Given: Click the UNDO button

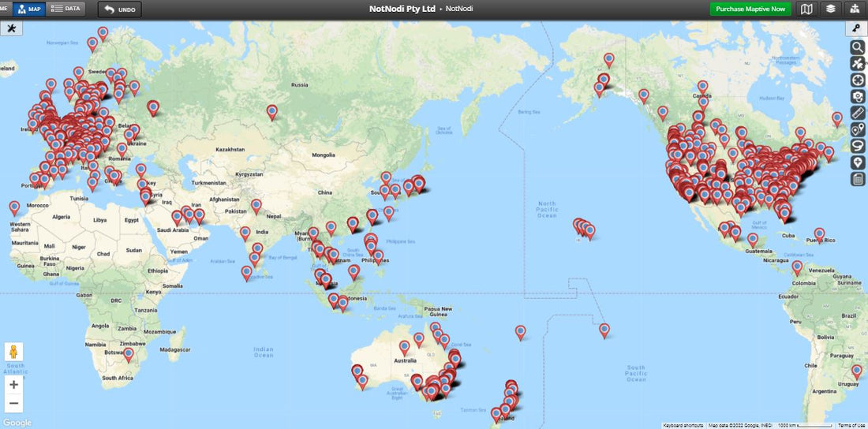Looking at the screenshot, I should pos(119,9).
